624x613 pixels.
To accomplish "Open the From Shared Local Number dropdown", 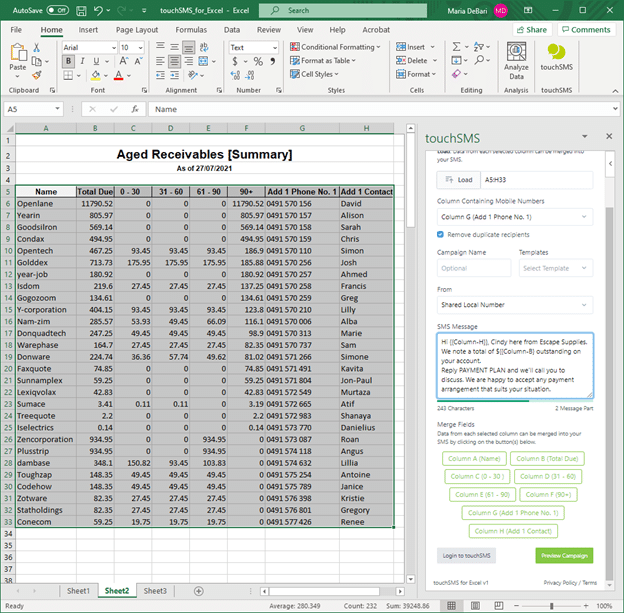I will [x=514, y=304].
